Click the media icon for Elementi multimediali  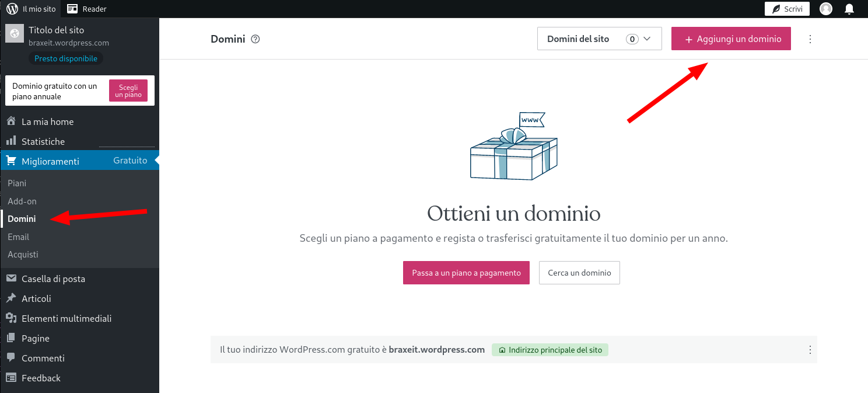(x=11, y=318)
